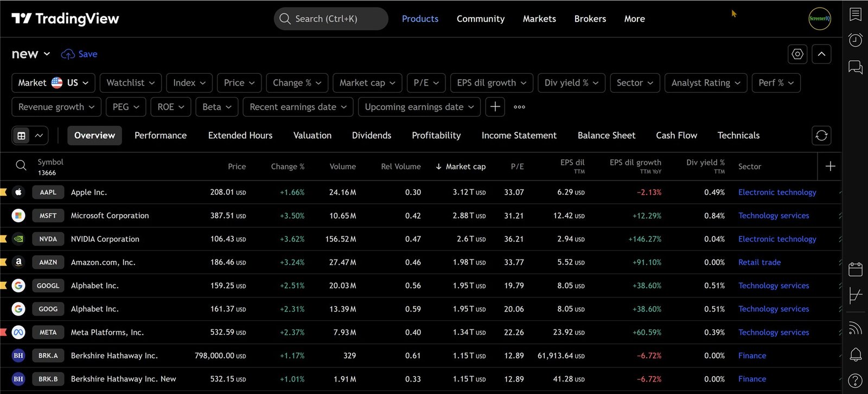This screenshot has width=868, height=394.
Task: Collapse the filter panel with the up arrow
Action: (x=821, y=54)
